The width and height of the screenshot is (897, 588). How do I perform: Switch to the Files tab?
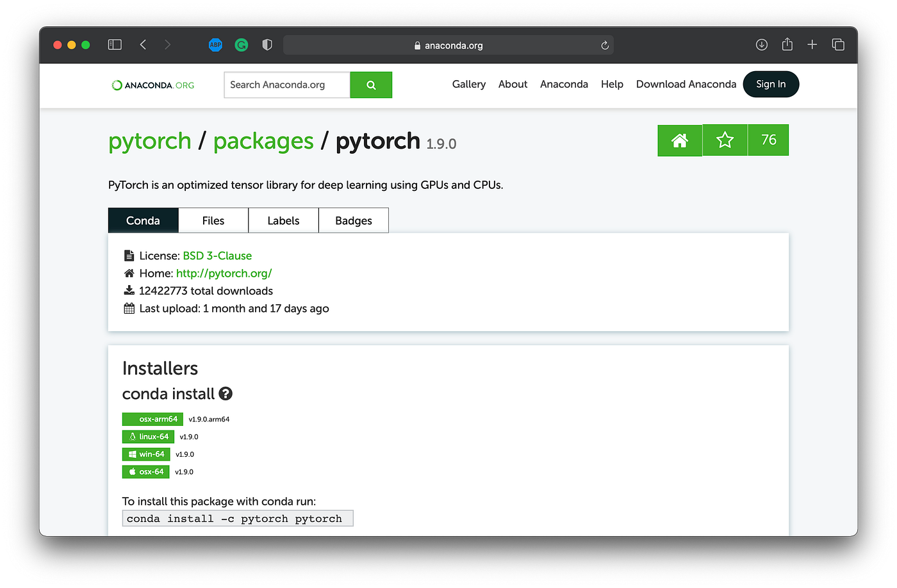213,220
